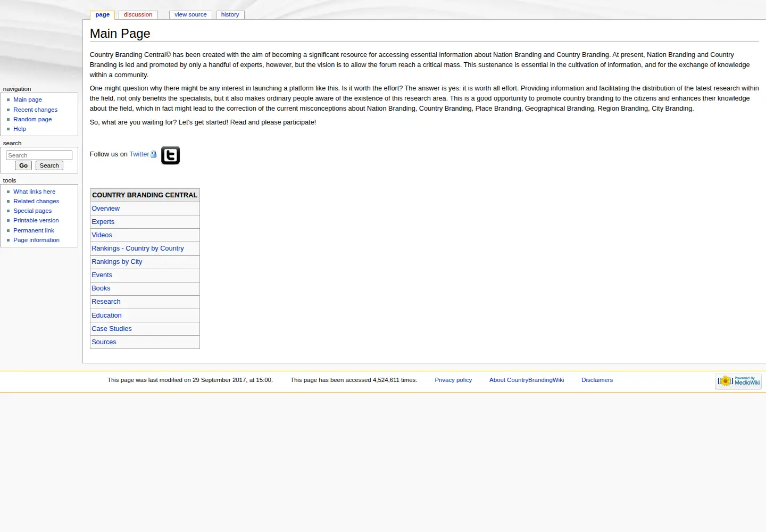Open Privacy policy in footer
Viewport: 766px width, 532px height.
453,380
